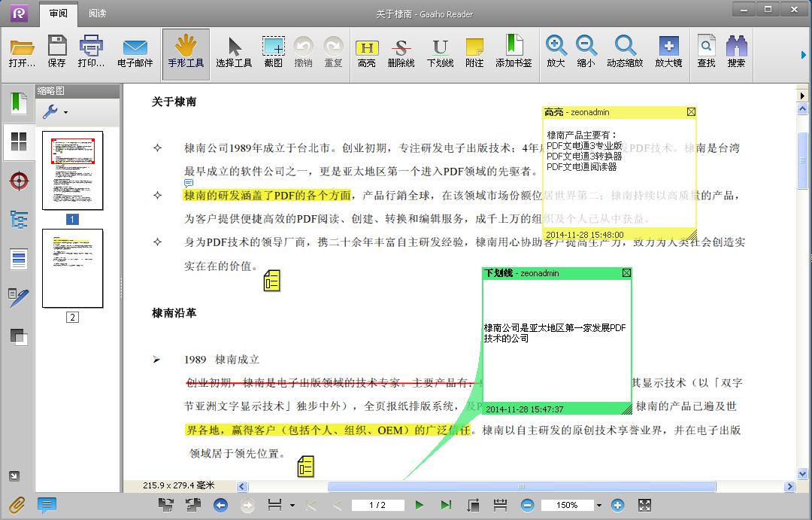Click the 查找 find icon
This screenshot has width=812, height=520.
706,51
